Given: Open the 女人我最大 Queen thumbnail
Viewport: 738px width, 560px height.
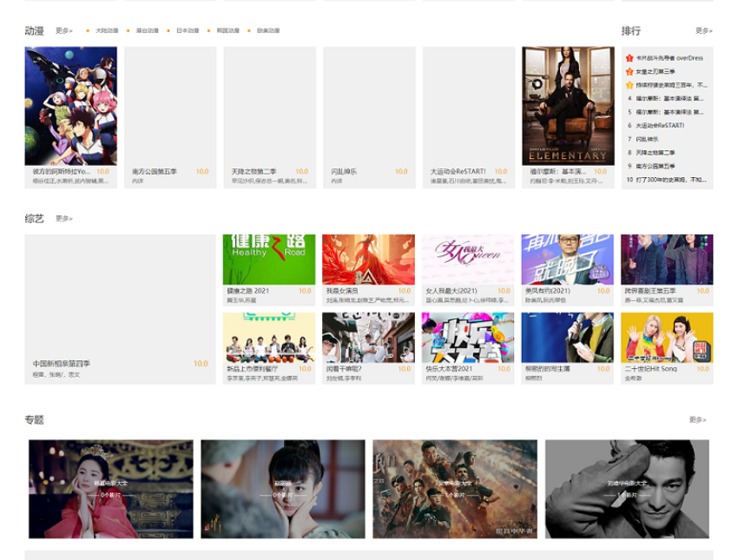Looking at the screenshot, I should 468,259.
